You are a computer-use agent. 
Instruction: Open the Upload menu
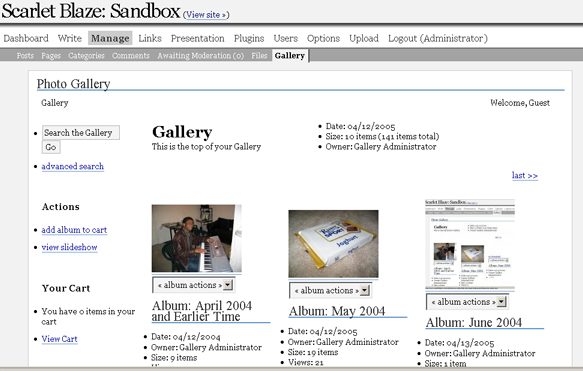tap(364, 38)
